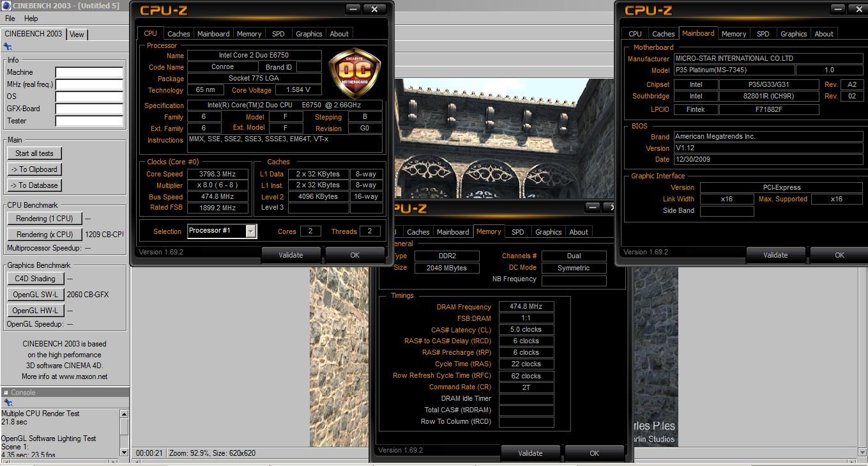Run the Rendering (x CPU) benchmark

(45, 235)
